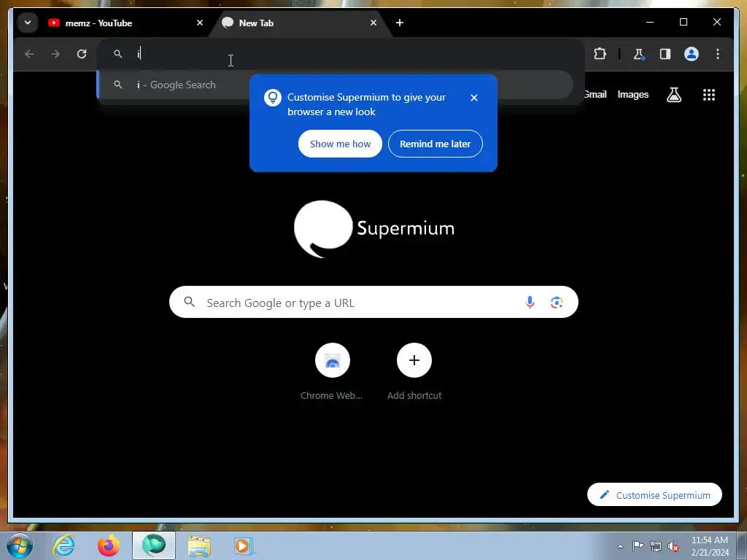The height and width of the screenshot is (560, 747).
Task: Click the magnifier icon in the page search box
Action: [190, 302]
